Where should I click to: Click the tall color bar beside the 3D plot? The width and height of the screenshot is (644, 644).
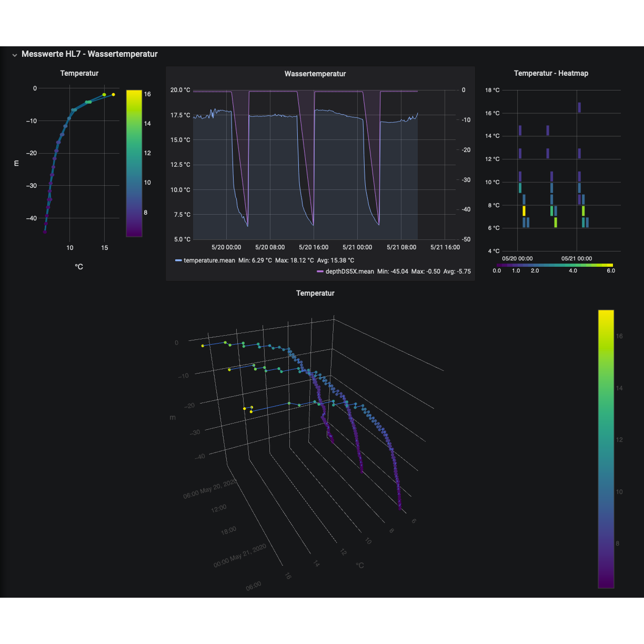coord(606,448)
